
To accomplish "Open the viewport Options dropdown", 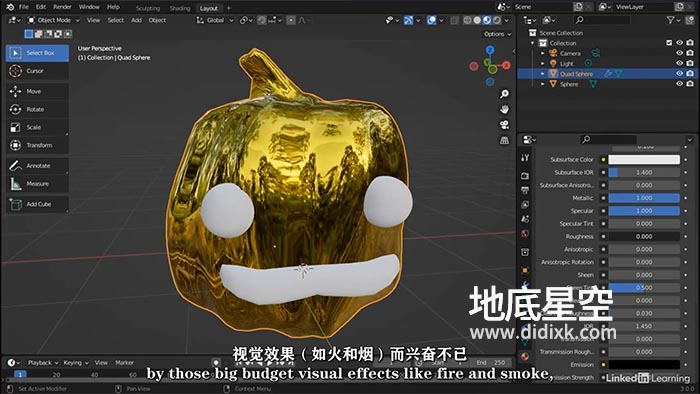I will coord(497,34).
